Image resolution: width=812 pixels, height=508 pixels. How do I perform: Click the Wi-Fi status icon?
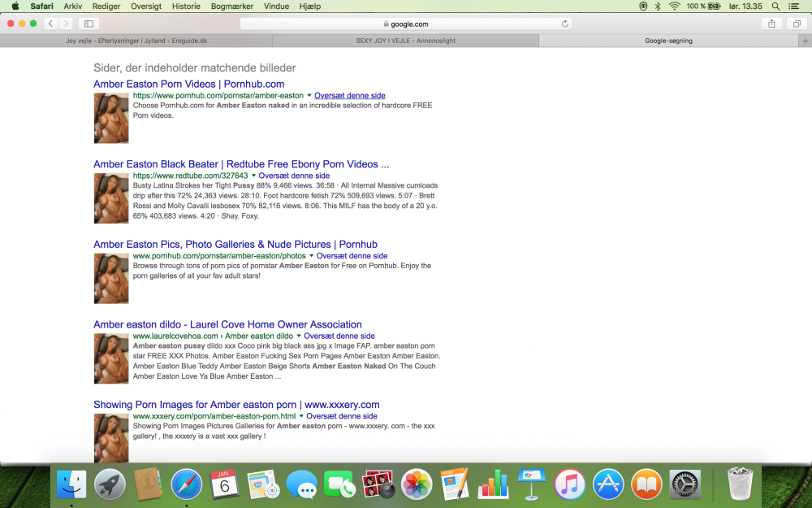[674, 7]
